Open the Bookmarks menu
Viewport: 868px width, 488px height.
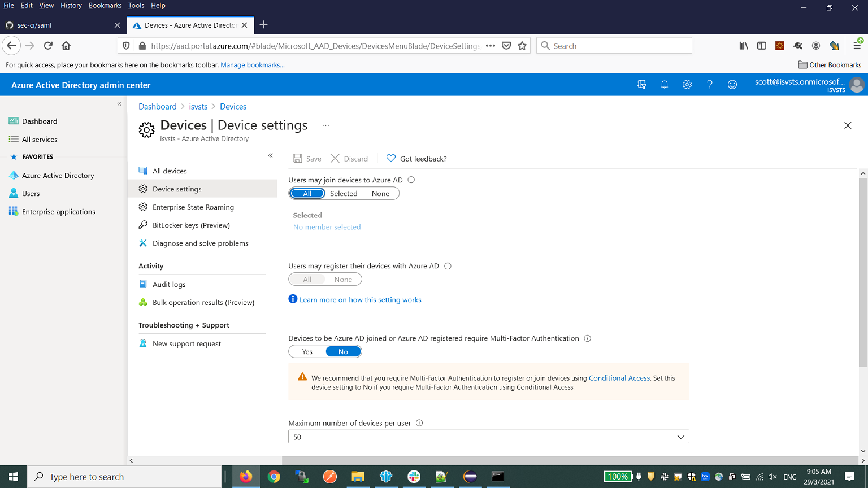(105, 6)
